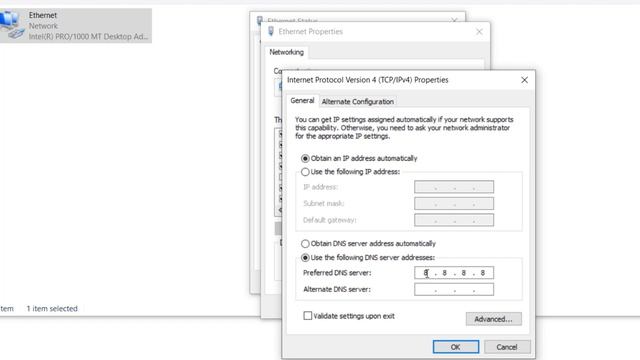Image resolution: width=640 pixels, height=360 pixels.
Task: Click the Default gateway field
Action: (x=454, y=220)
